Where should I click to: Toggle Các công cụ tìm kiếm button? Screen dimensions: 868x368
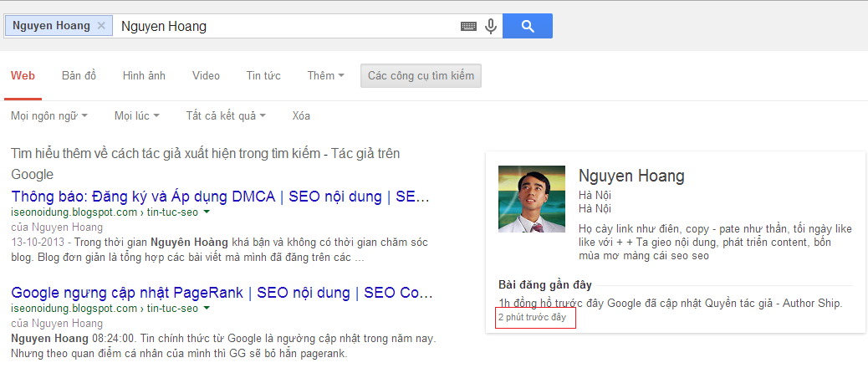point(421,76)
